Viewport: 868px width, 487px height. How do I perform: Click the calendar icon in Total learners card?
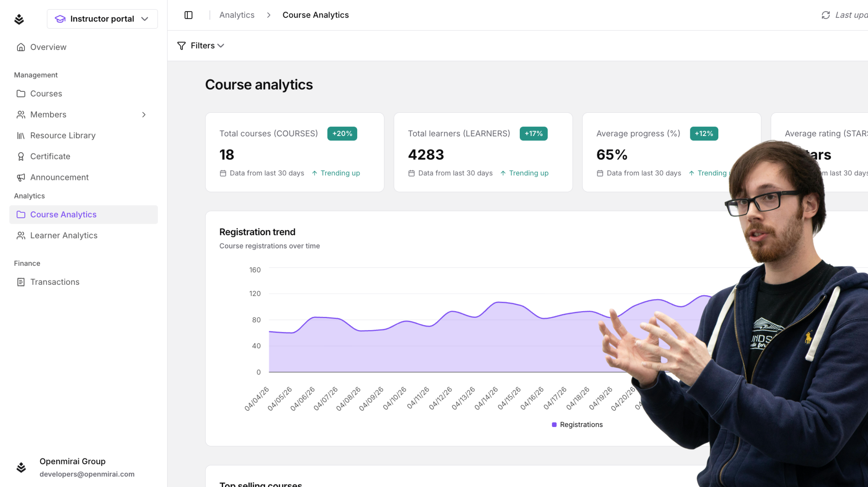(x=411, y=173)
